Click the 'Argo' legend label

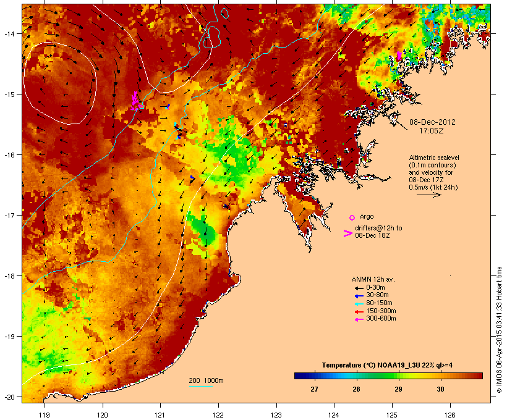coord(367,216)
